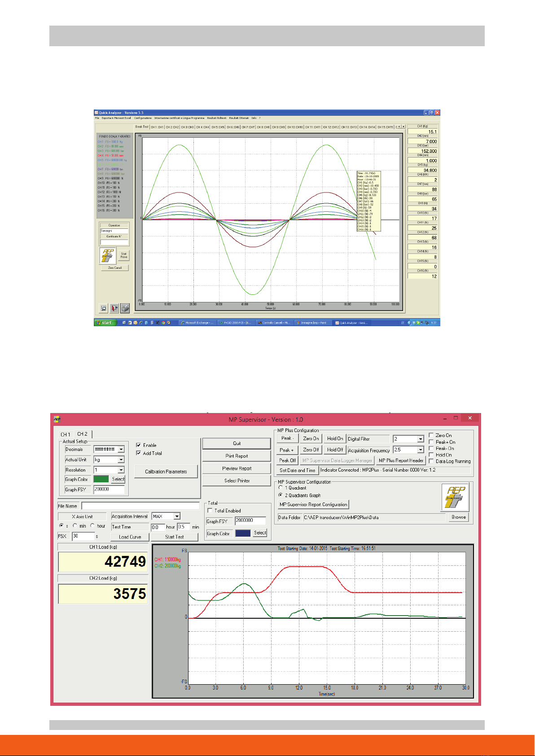Click the green Graph Color swatch
The image size is (535, 756).
(101, 479)
